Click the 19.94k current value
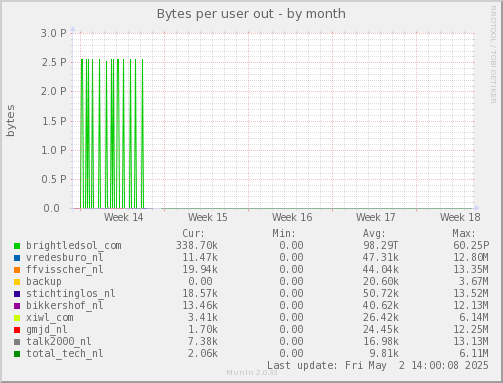Image resolution: width=503 pixels, height=383 pixels. tap(200, 270)
